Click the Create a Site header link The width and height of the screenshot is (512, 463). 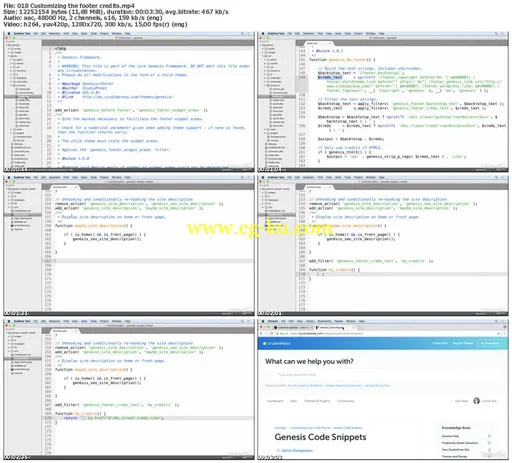coord(440,343)
